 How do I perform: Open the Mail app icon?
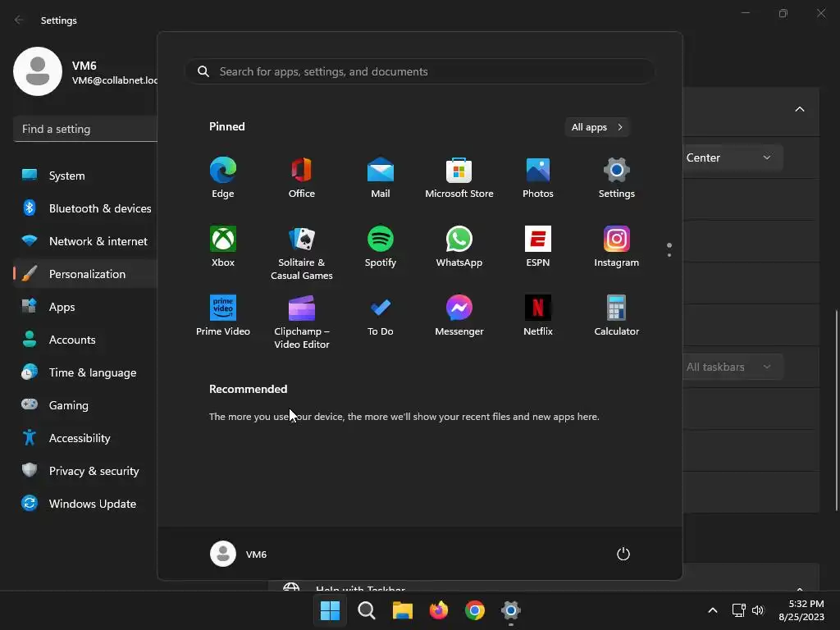tap(381, 178)
